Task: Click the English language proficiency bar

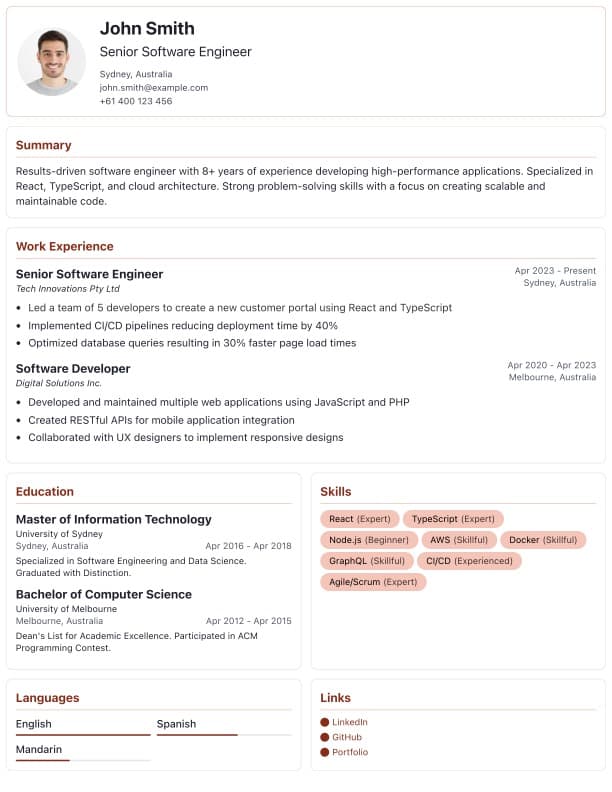Action: pyautogui.click(x=83, y=735)
